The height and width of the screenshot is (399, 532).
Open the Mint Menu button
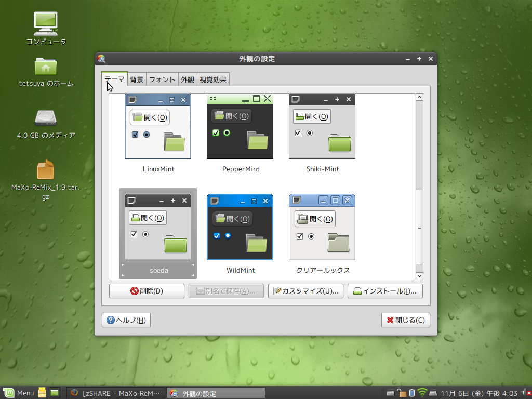pos(19,393)
